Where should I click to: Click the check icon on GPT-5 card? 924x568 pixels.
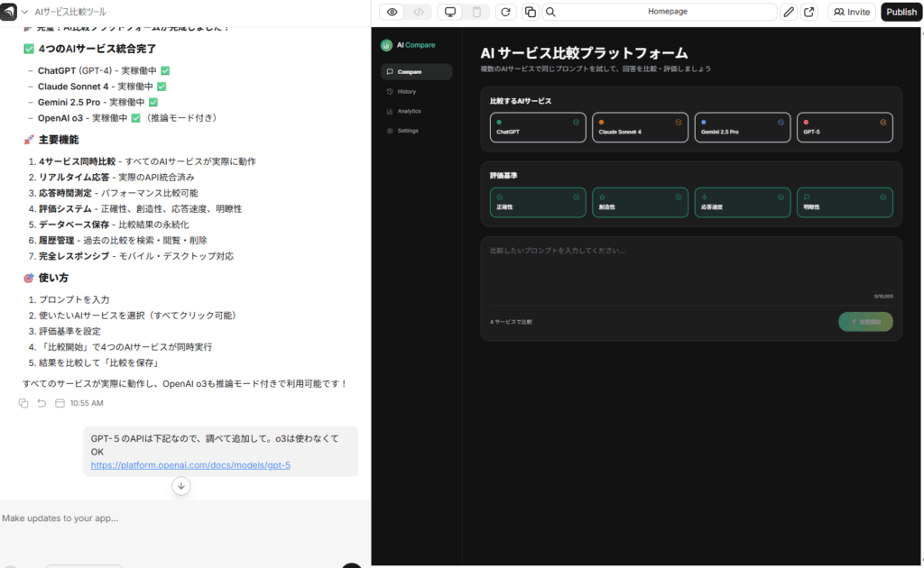[883, 123]
